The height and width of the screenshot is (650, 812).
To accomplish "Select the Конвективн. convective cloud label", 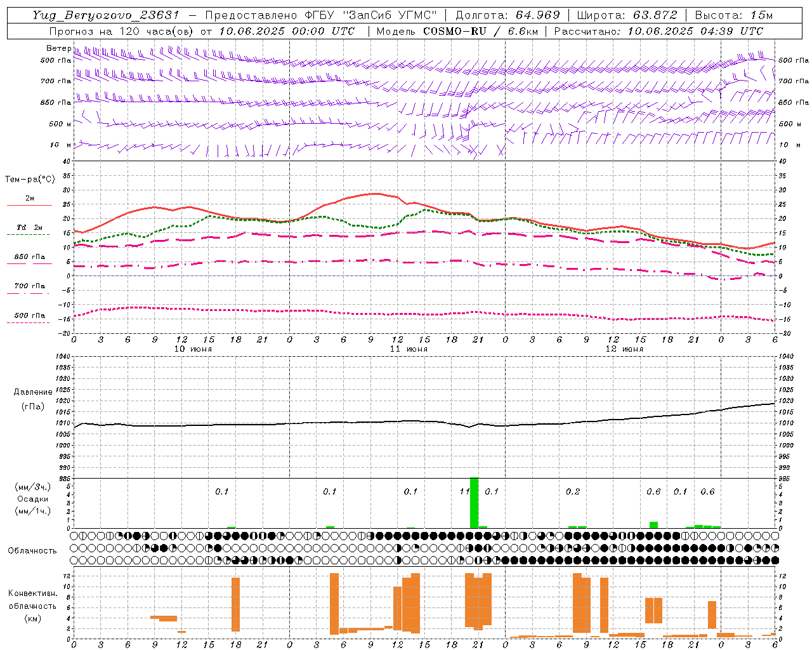I will pyautogui.click(x=32, y=594).
